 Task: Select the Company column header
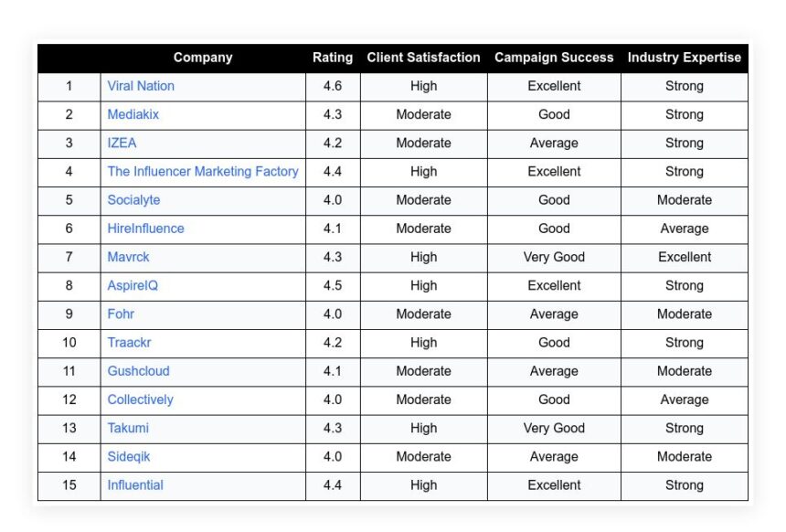(203, 58)
